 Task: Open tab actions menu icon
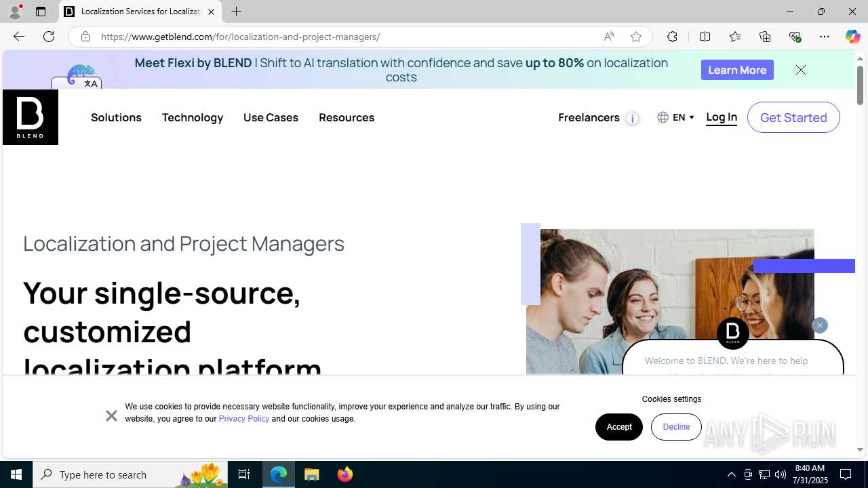(41, 12)
